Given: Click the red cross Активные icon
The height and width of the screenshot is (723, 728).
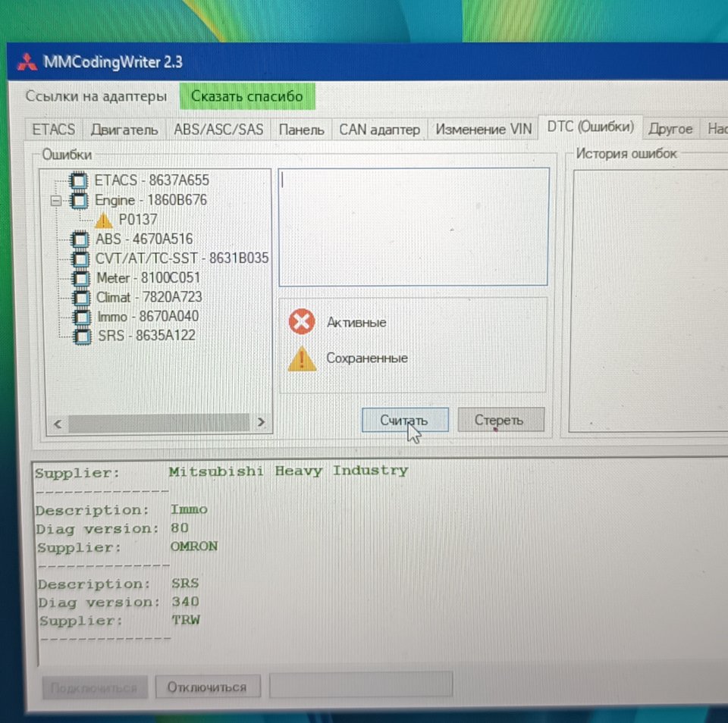Looking at the screenshot, I should pos(302,321).
